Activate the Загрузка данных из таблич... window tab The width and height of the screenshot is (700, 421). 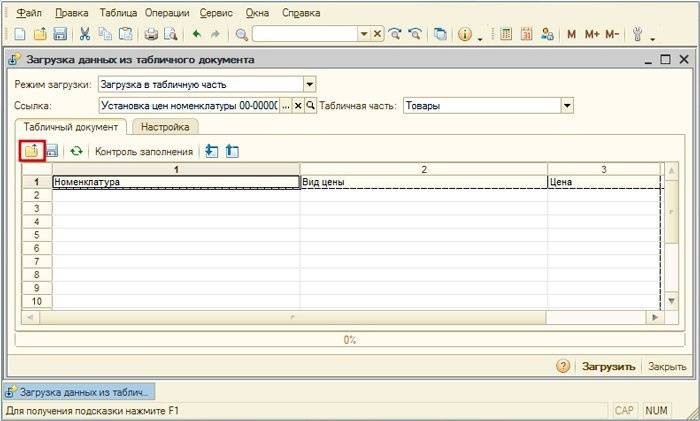point(79,392)
